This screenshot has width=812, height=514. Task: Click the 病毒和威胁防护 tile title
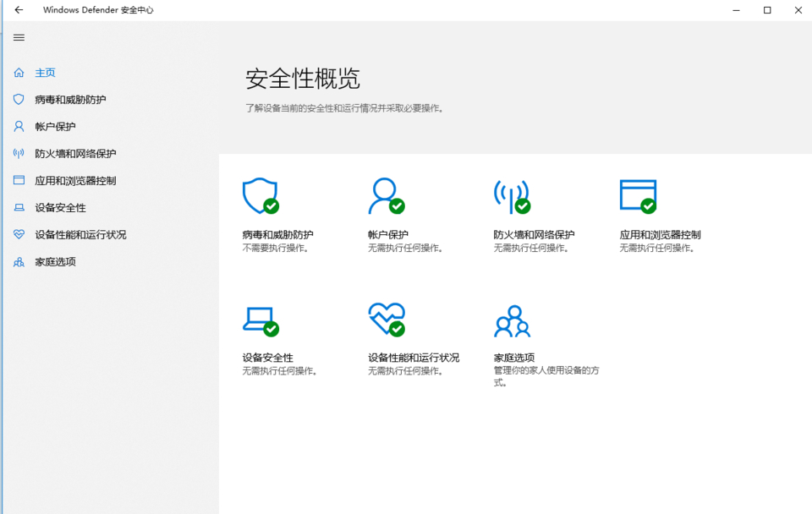tap(278, 234)
